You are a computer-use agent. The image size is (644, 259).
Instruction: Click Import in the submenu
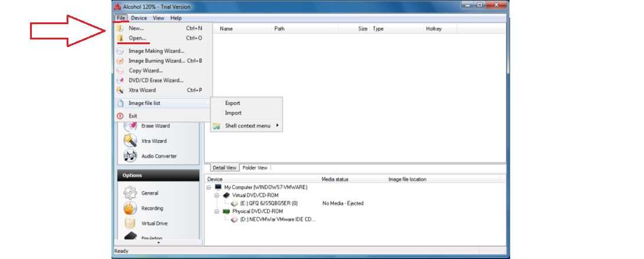click(x=234, y=113)
